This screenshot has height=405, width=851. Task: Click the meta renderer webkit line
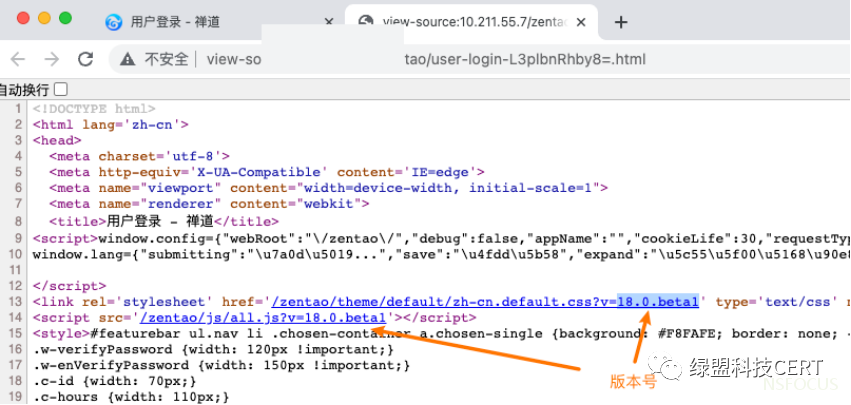(x=209, y=204)
